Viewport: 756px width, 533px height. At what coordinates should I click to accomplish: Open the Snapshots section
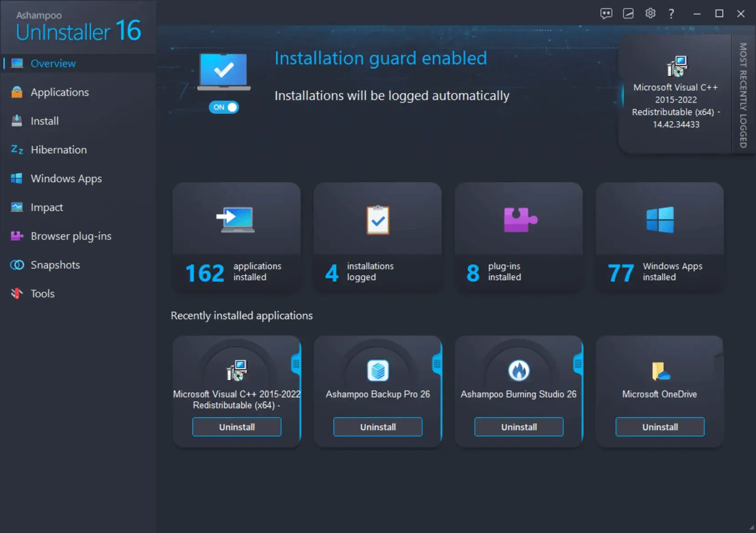[55, 265]
